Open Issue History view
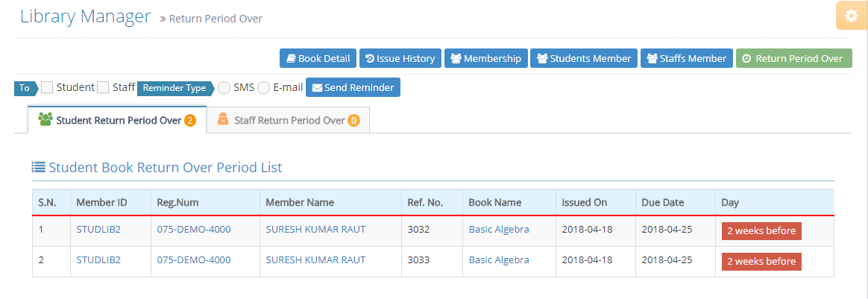The image size is (868, 299). coord(400,58)
